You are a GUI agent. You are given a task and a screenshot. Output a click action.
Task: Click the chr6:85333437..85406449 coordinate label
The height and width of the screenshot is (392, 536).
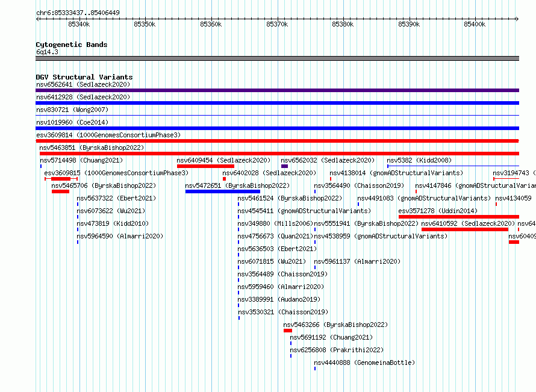(x=78, y=13)
